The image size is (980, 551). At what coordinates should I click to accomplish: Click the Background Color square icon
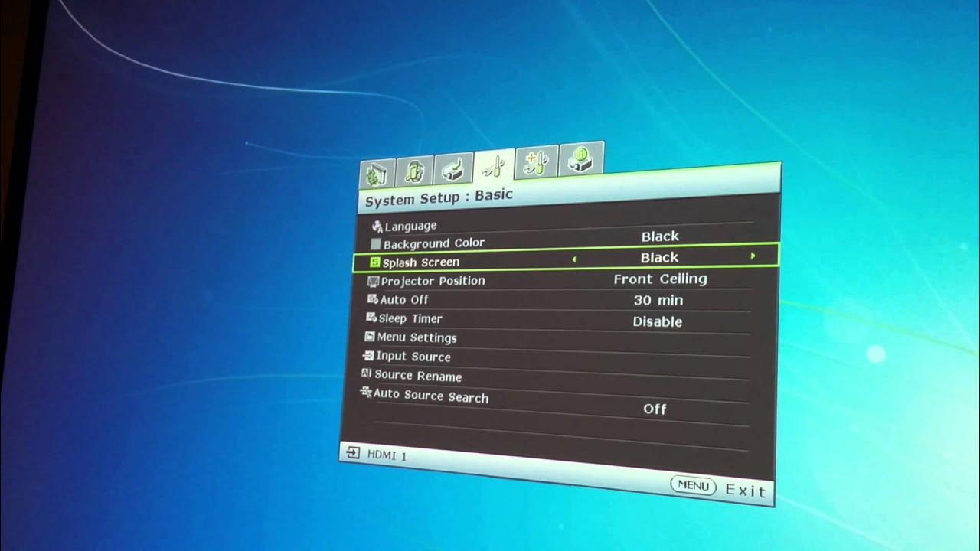[376, 245]
